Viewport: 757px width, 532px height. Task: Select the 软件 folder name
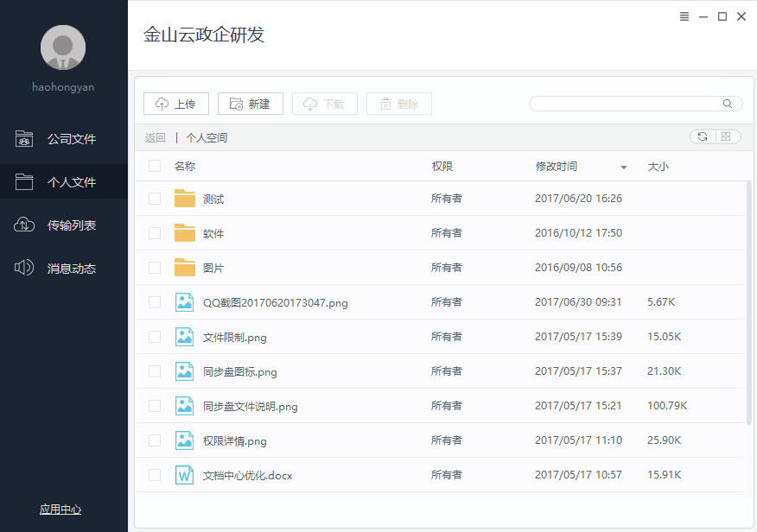coord(213,234)
